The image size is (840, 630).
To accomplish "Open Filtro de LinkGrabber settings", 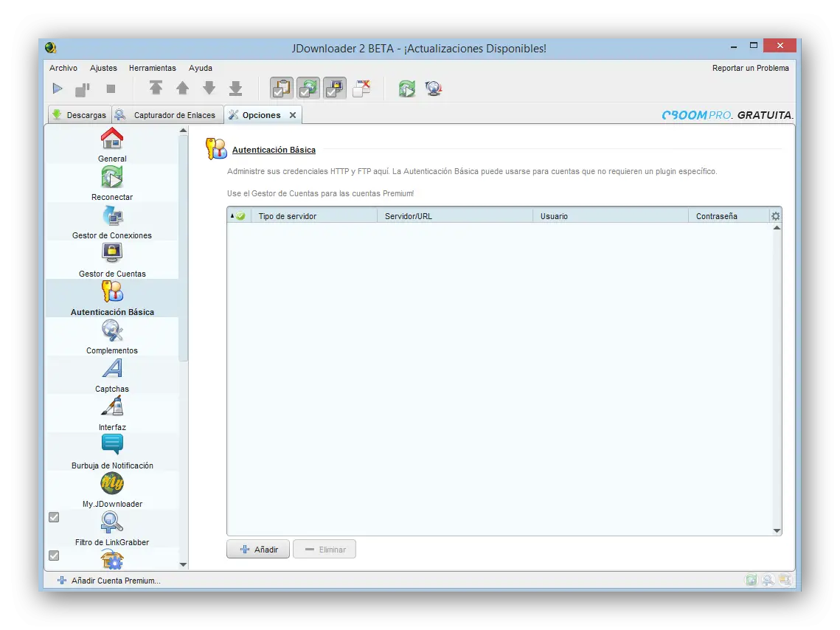I will (112, 529).
